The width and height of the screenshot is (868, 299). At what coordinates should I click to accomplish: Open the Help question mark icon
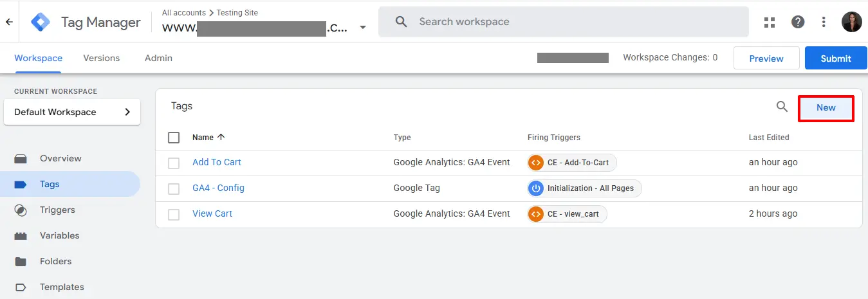pos(798,22)
